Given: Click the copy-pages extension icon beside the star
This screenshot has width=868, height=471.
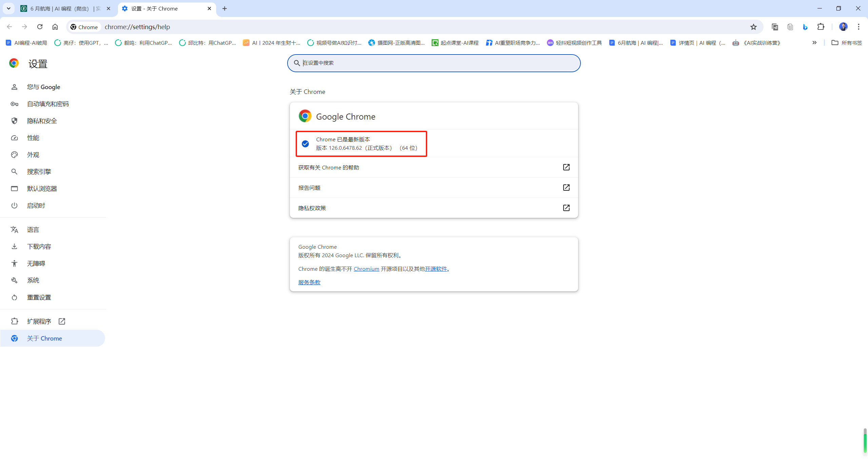Looking at the screenshot, I should point(775,27).
